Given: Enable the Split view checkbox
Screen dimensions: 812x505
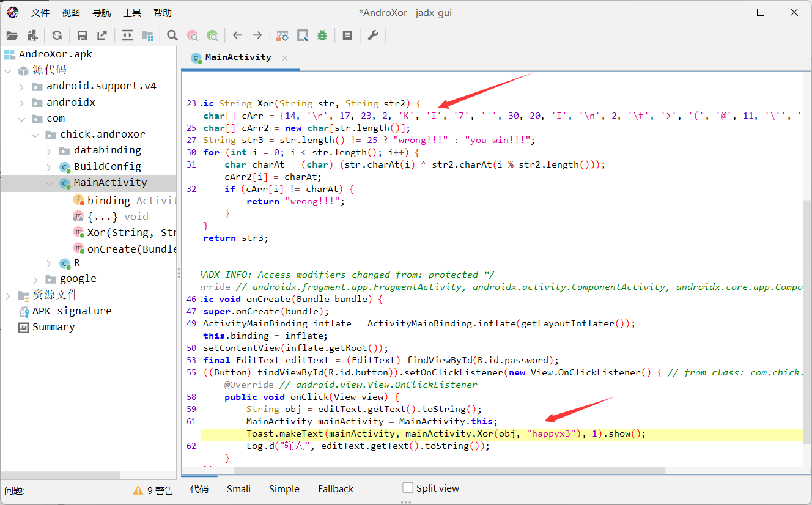Looking at the screenshot, I should [x=408, y=488].
